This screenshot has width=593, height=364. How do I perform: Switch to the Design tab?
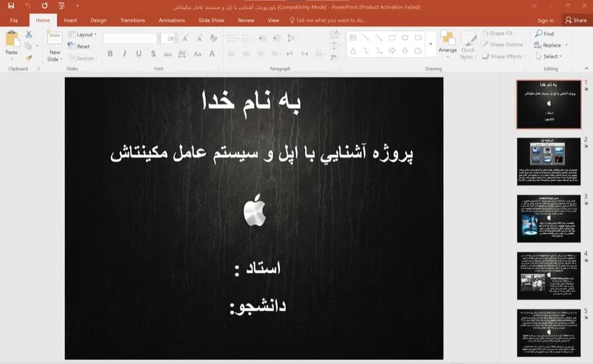pos(98,20)
